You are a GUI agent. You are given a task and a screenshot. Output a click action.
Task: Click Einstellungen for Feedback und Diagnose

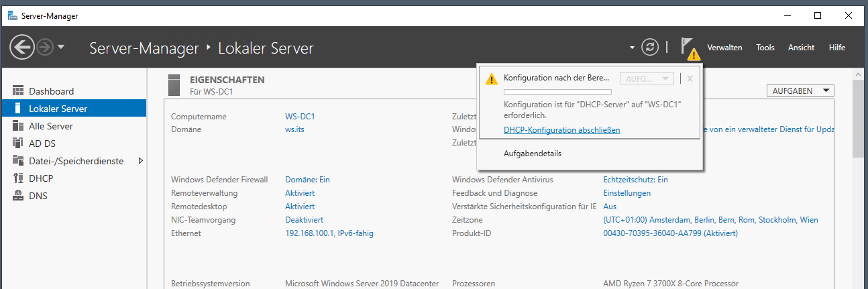click(627, 192)
